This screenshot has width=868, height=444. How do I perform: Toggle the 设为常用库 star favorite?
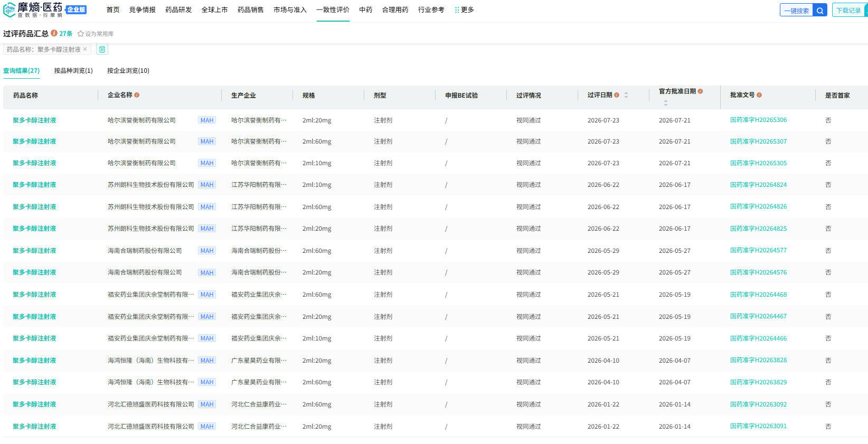96,34
